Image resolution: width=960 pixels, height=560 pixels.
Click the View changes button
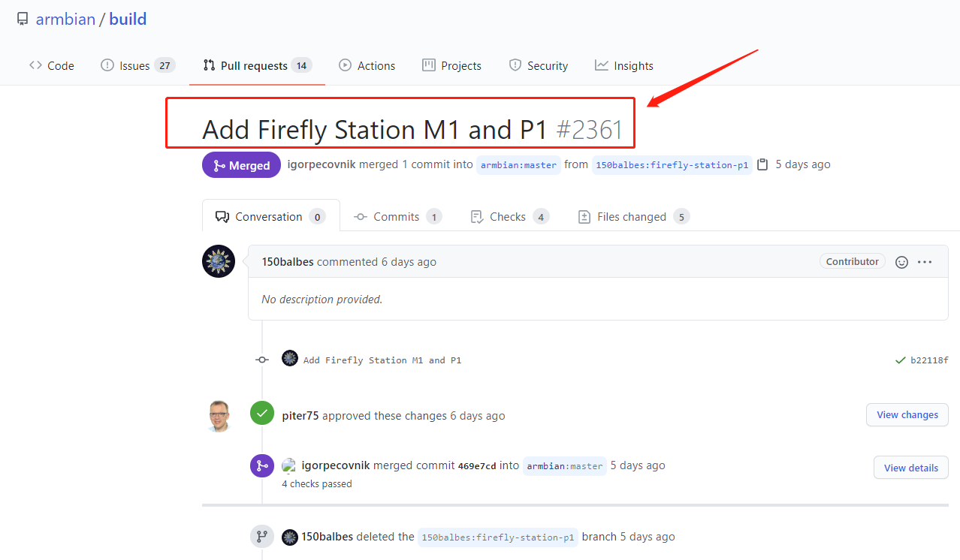pyautogui.click(x=907, y=414)
